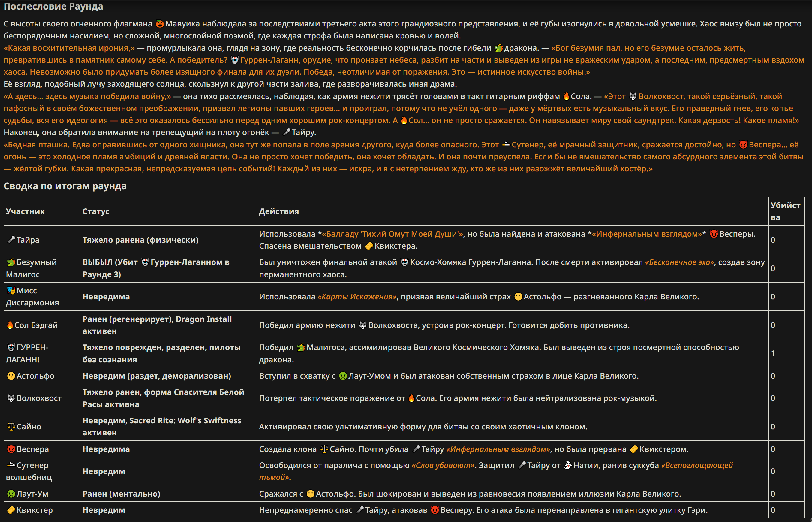Click 'Ранен (регенерирует), Dragon Install активен' status
Viewport: 812px width, 522px height.
(x=157, y=325)
